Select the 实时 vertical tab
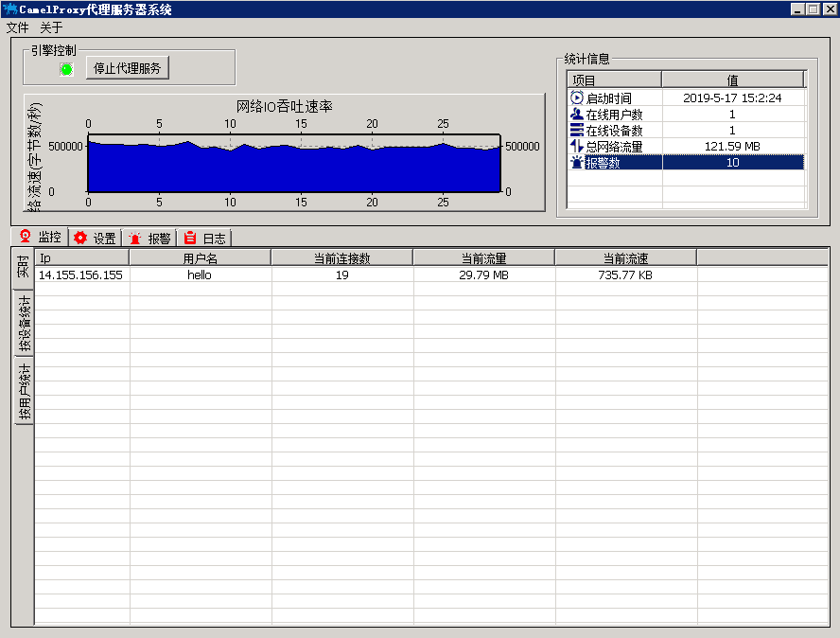Screen dimensions: 840x638 [x=23, y=267]
